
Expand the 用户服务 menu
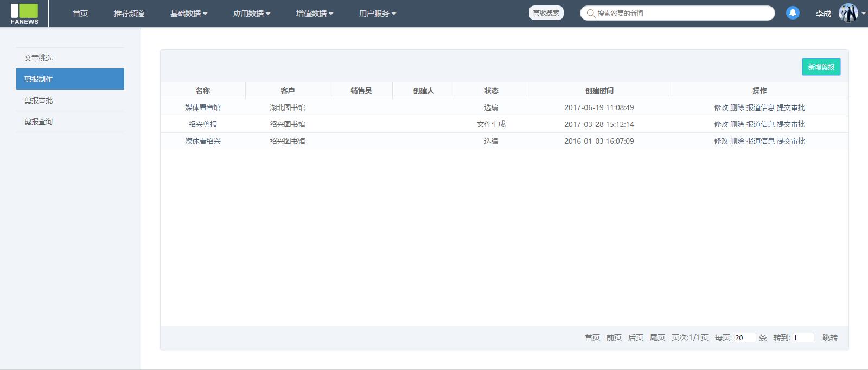[378, 14]
